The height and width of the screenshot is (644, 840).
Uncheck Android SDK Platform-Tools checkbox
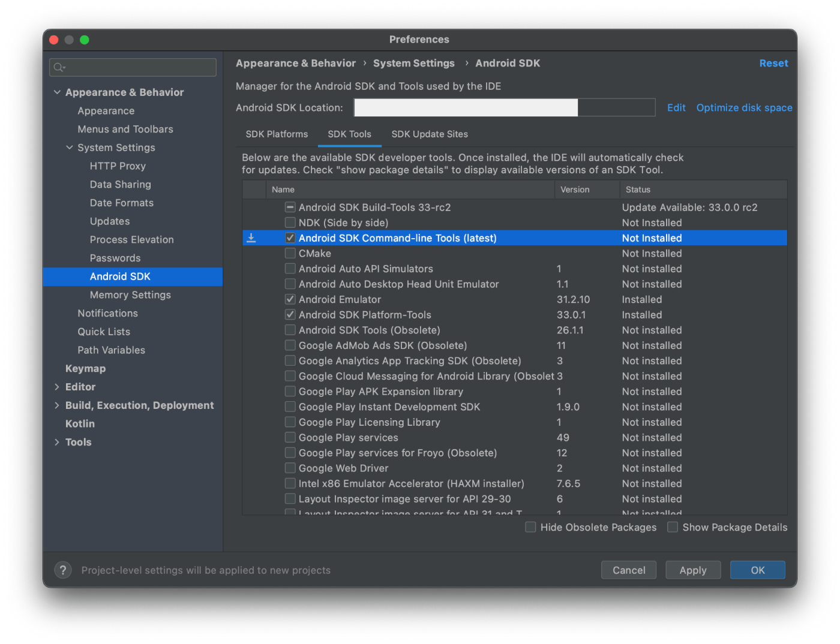pos(290,315)
